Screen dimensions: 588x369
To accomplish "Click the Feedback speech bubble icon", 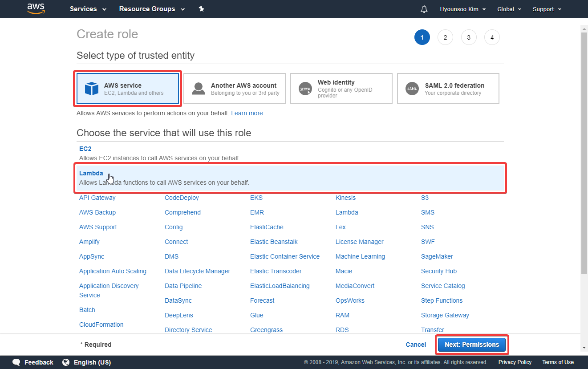I will [x=16, y=362].
